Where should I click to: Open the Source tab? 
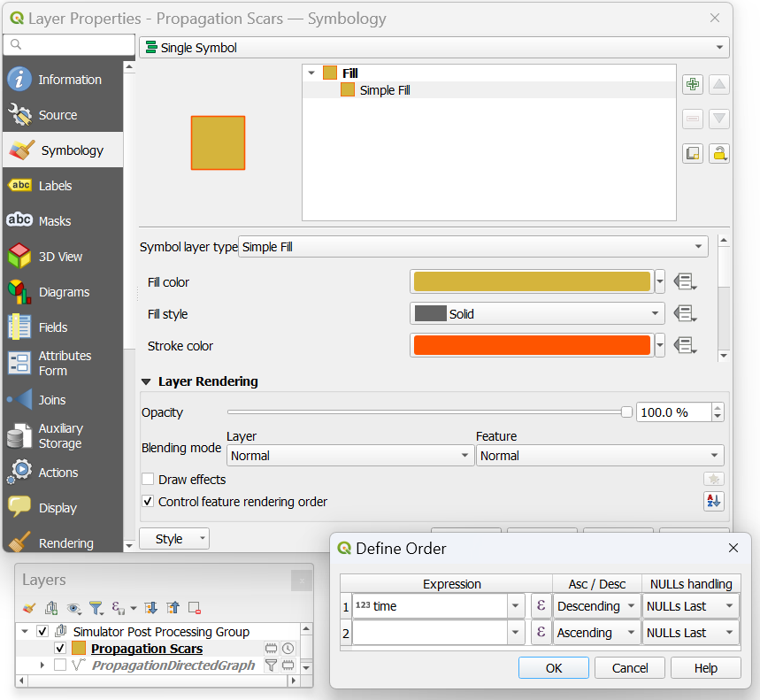click(x=63, y=115)
